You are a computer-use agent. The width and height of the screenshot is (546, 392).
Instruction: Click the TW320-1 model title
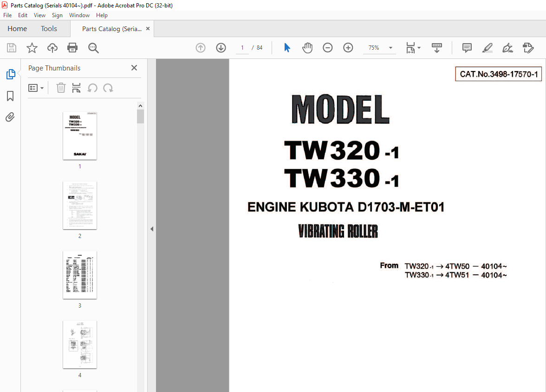tap(341, 150)
